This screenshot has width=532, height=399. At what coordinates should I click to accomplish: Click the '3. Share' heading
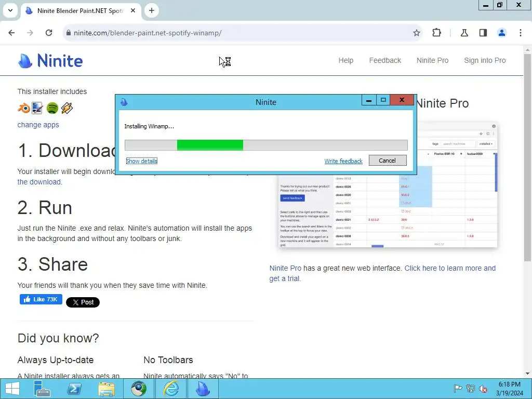(52, 264)
